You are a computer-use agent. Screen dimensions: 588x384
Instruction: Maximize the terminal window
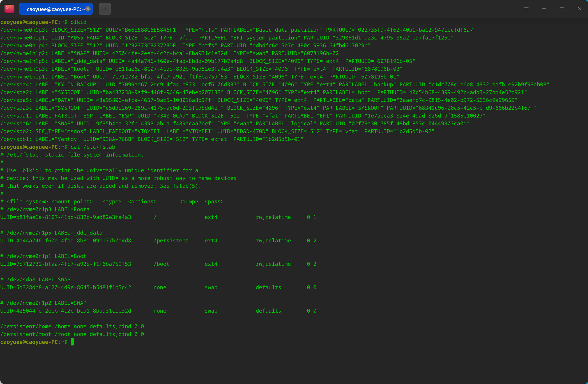tap(562, 9)
